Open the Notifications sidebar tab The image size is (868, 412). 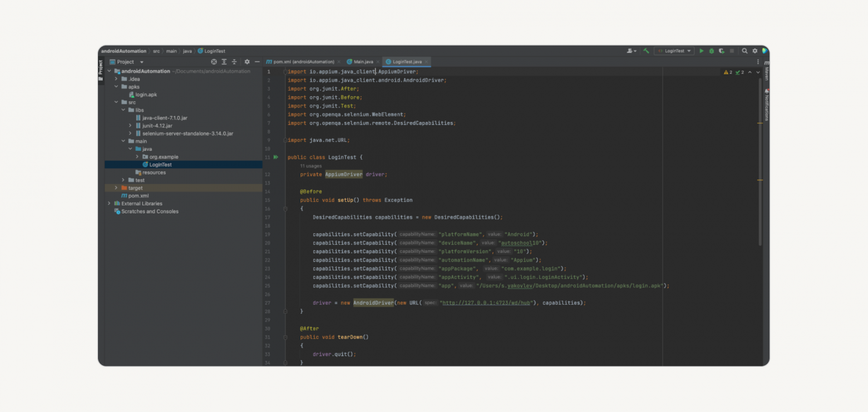(x=766, y=105)
